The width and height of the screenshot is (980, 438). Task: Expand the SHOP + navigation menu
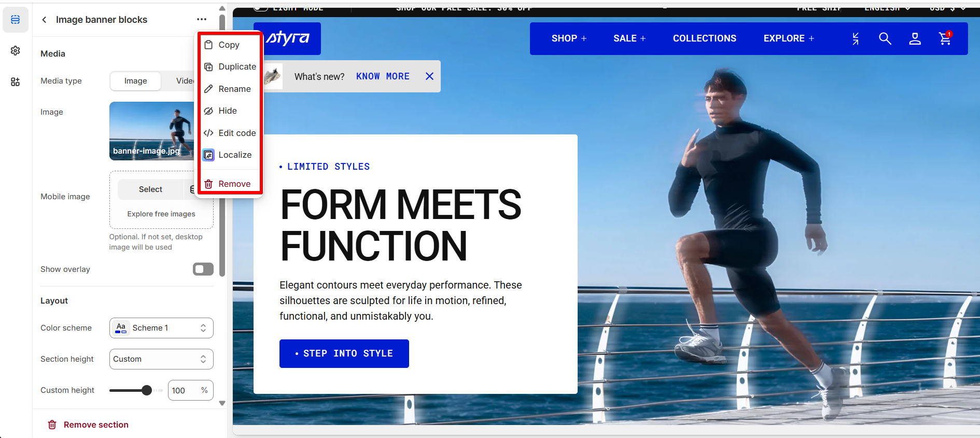tap(569, 38)
